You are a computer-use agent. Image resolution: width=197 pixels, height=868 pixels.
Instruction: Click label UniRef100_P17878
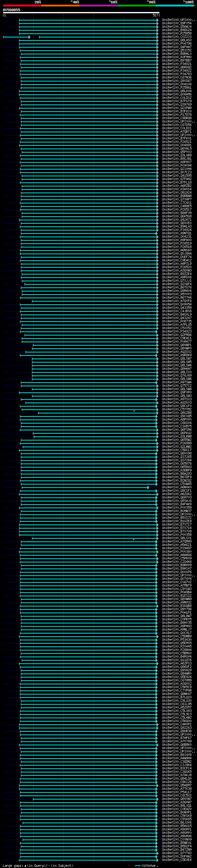(177, 115)
